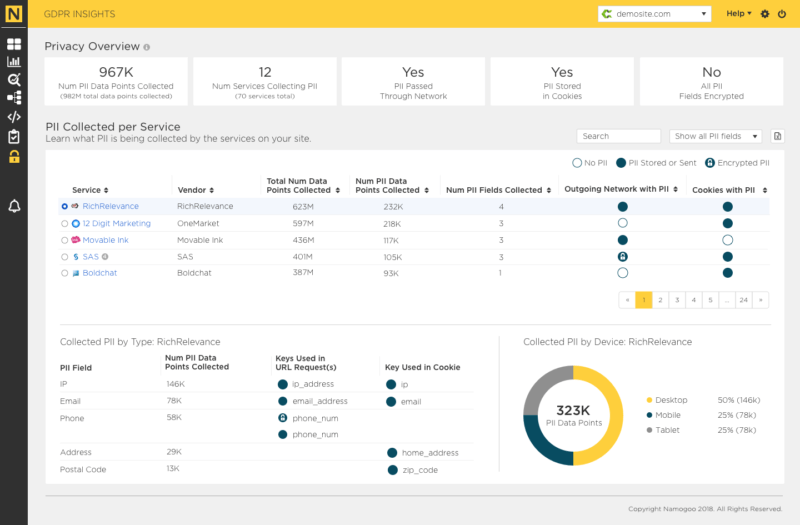Click the Tablet gray legend swatch
Screen dimensions: 800x525
pos(649,430)
